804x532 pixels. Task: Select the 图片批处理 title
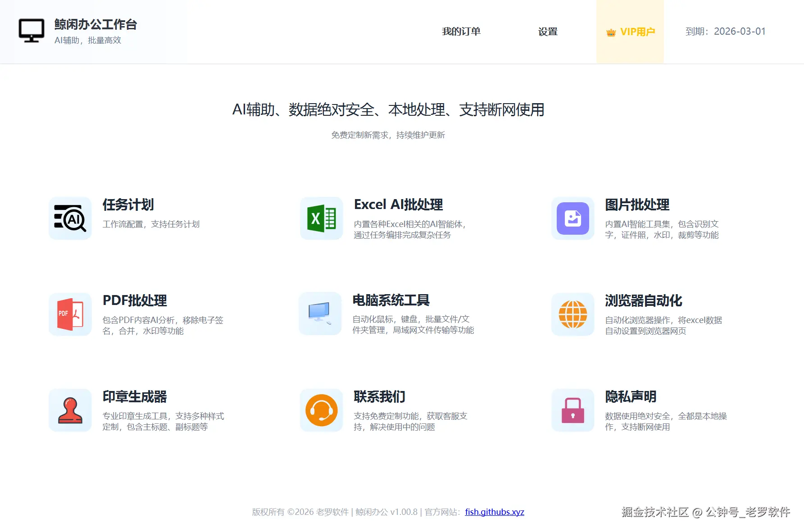pos(637,205)
